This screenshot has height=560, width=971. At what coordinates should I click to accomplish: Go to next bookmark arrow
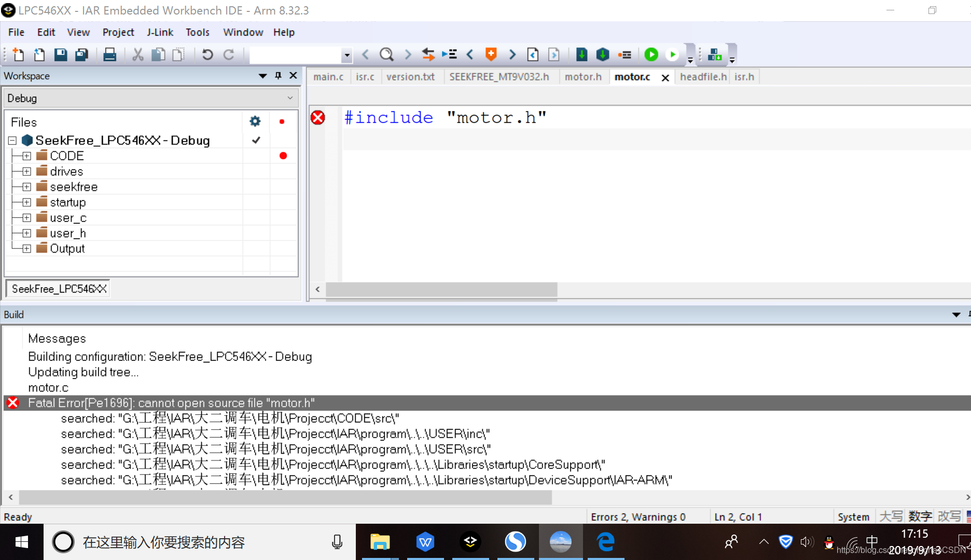click(512, 54)
